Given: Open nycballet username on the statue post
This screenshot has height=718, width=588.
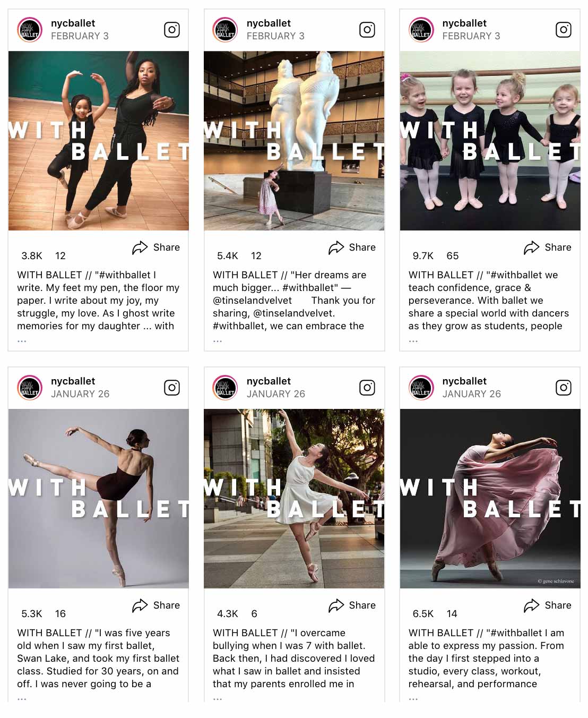Looking at the screenshot, I should pos(269,23).
